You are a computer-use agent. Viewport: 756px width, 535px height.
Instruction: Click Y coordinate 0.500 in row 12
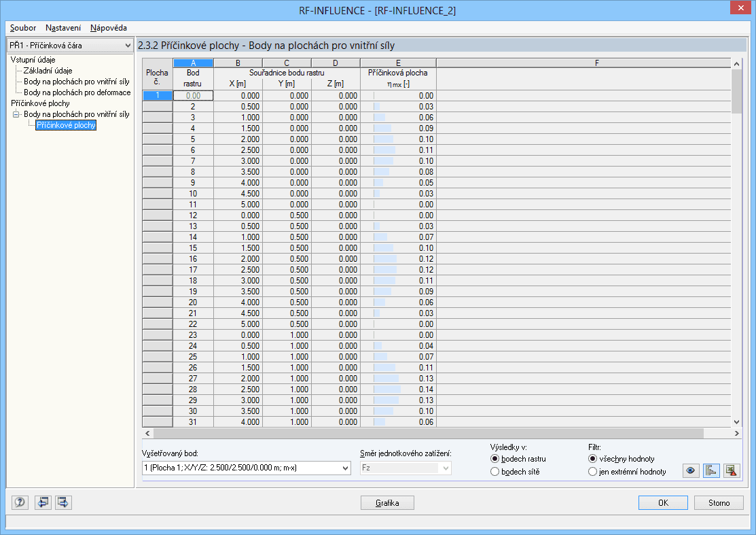click(287, 215)
